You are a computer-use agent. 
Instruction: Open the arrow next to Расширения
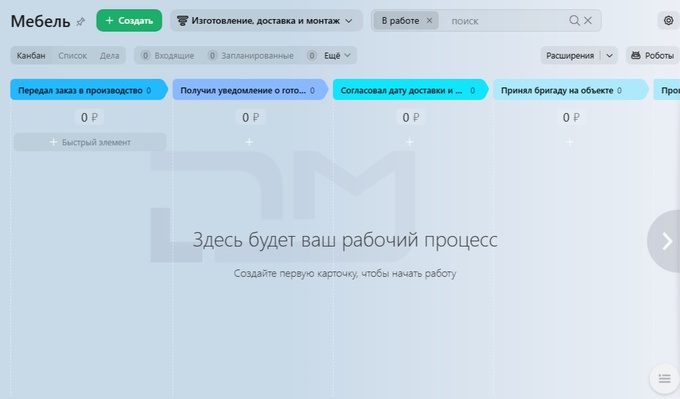tap(609, 56)
